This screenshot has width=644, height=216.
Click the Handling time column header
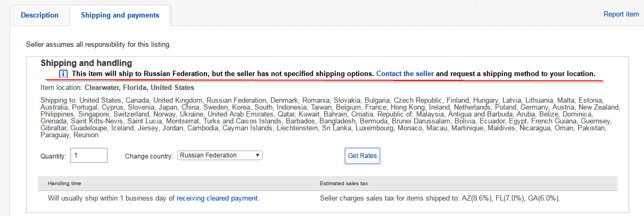pos(64,184)
